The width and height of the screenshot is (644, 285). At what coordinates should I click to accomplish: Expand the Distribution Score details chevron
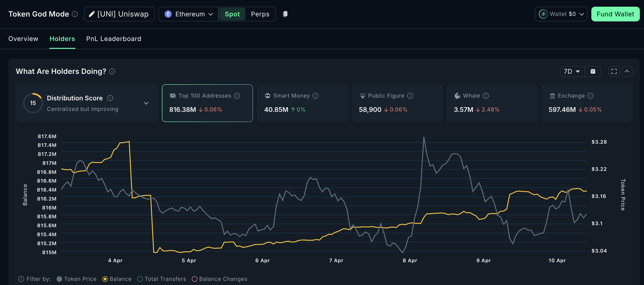(146, 103)
